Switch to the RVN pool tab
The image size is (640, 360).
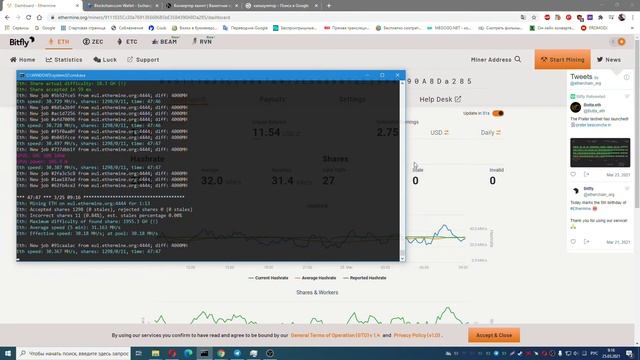coord(202,42)
